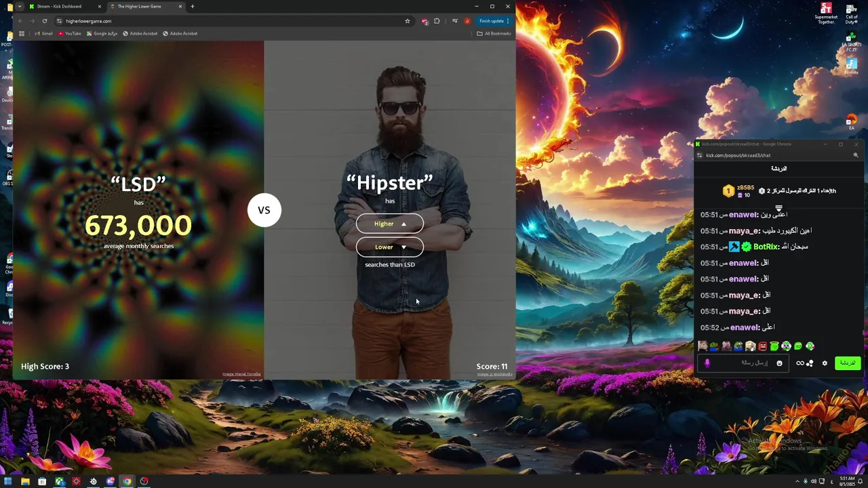Open Call of Duty desktop shortcut
Image resolution: width=868 pixels, height=488 pixels.
pyautogui.click(x=851, y=13)
